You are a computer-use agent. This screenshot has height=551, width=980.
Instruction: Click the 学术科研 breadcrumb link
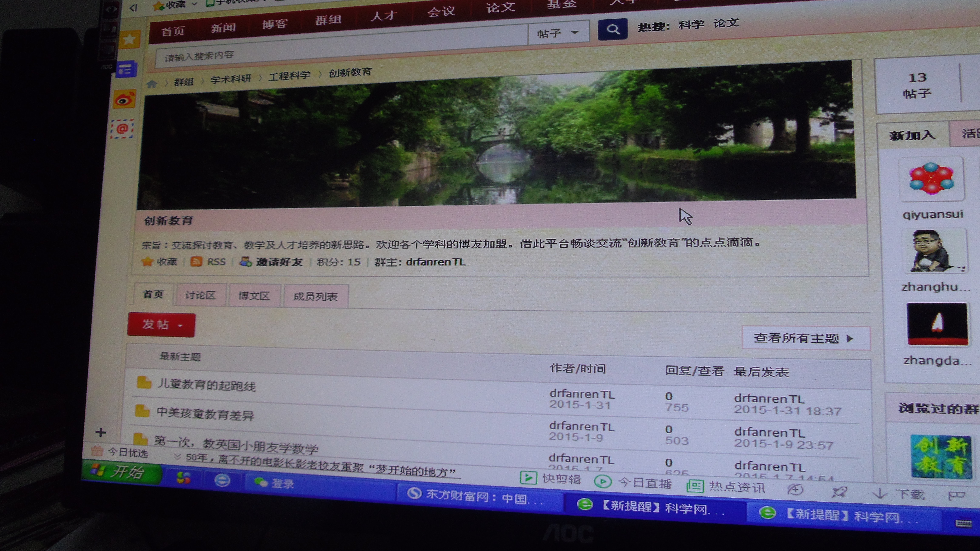(231, 79)
